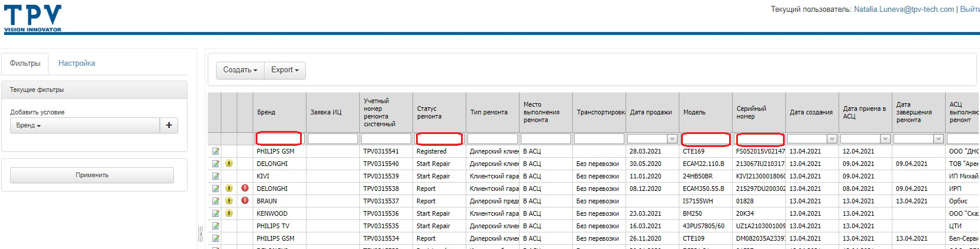Click red alert icon in TPV0315538 row
980x249 pixels.
click(x=245, y=188)
